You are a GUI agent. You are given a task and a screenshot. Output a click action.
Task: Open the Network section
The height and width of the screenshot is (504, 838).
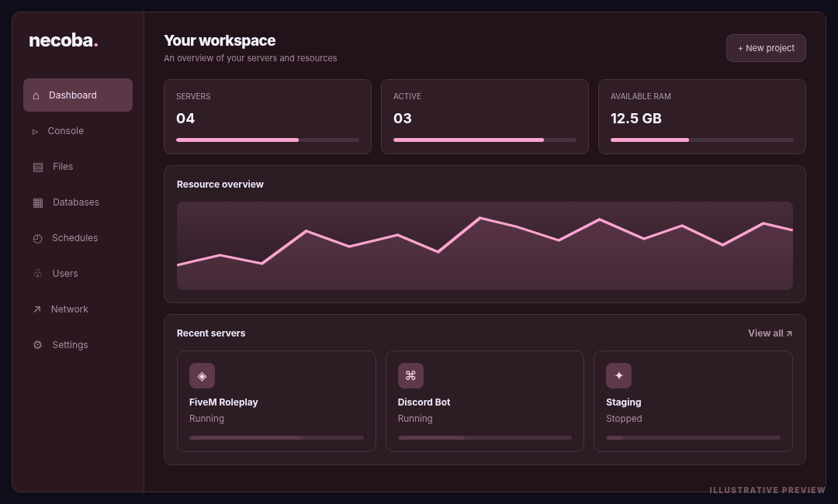pyautogui.click(x=78, y=309)
